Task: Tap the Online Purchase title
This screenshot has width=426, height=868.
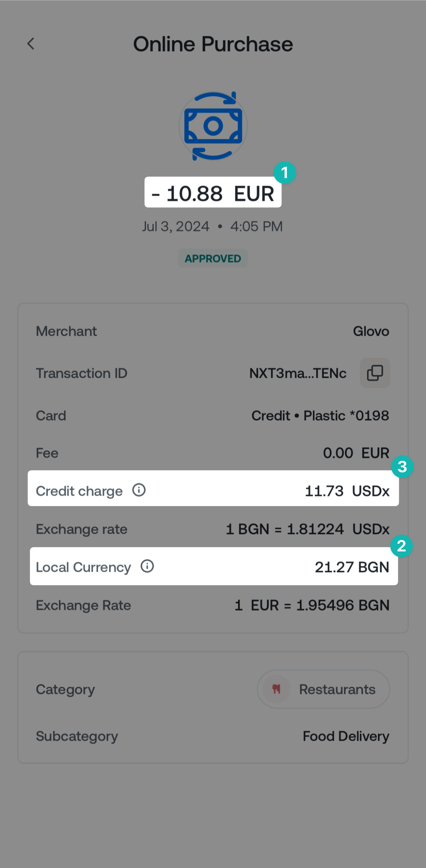Action: coord(213,44)
